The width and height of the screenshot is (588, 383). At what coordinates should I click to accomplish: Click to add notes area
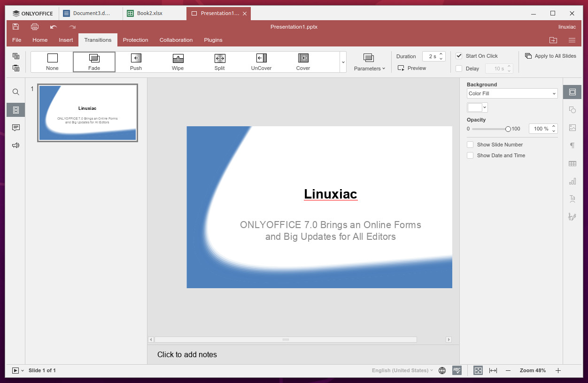click(x=303, y=354)
